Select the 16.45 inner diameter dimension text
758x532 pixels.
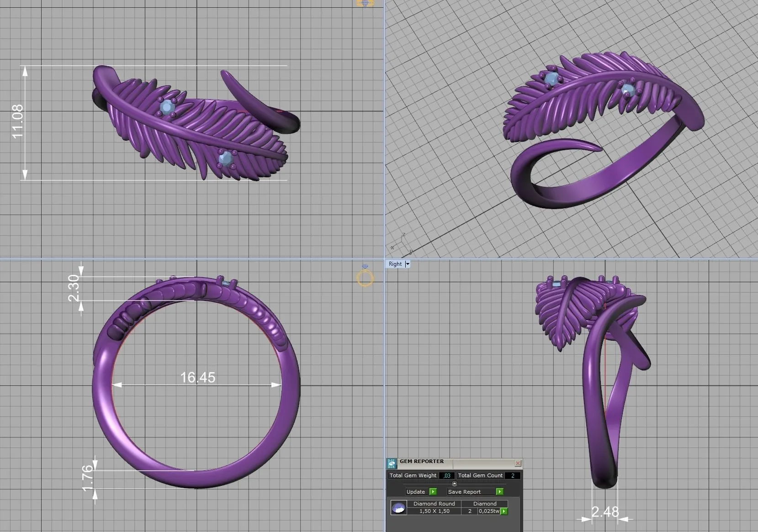(x=197, y=377)
